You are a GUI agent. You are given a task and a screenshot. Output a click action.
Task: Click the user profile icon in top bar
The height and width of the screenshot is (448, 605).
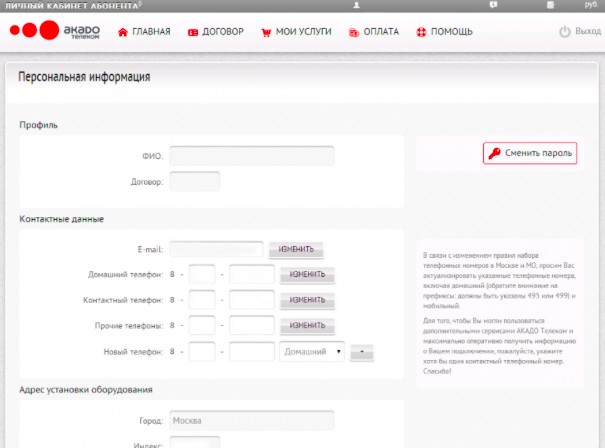pos(357,5)
